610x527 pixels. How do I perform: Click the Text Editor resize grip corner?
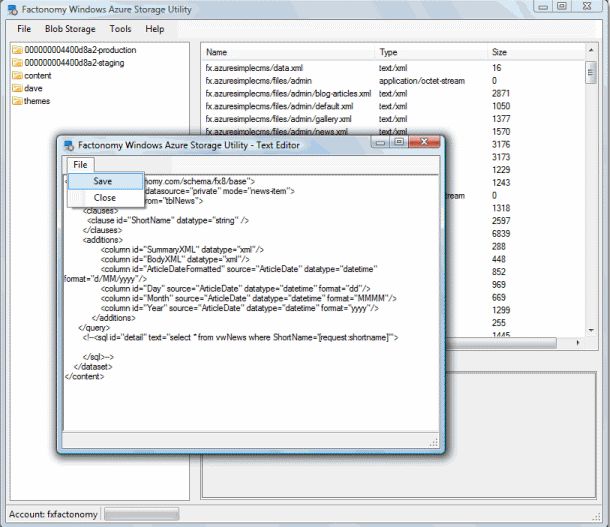tap(434, 442)
